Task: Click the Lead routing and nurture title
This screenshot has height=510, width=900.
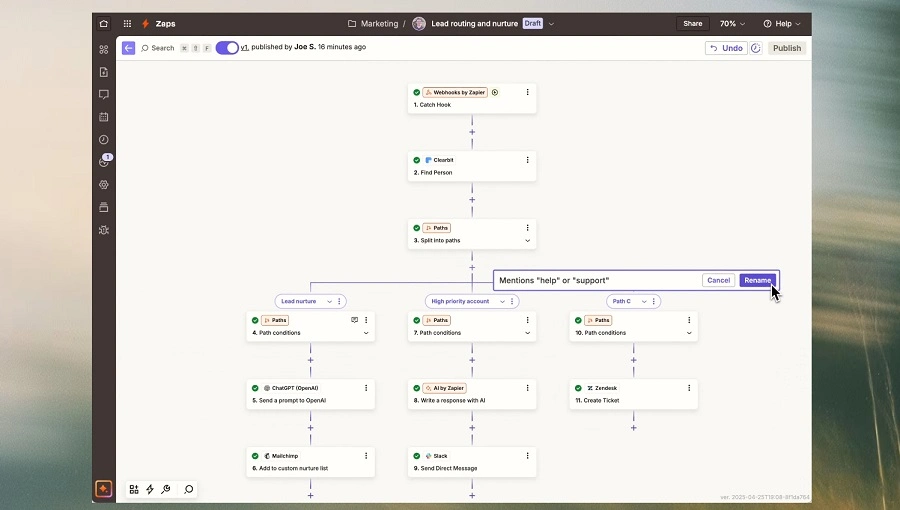Action: [474, 24]
